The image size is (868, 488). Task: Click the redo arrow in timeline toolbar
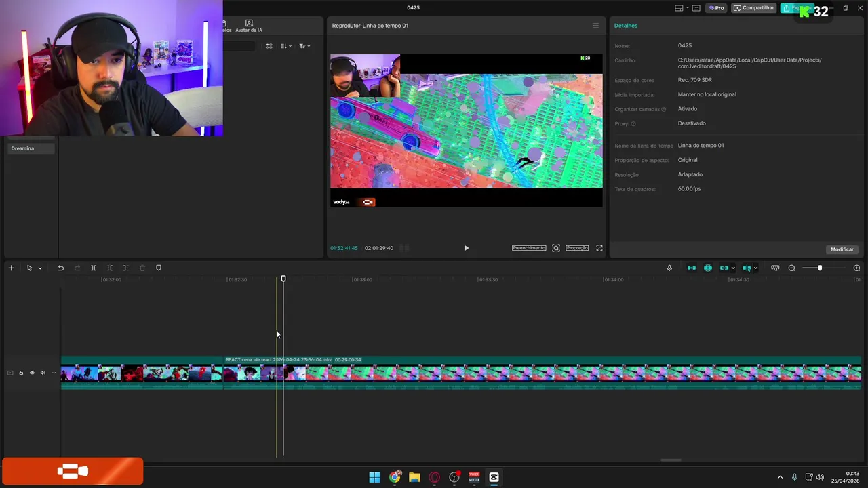pyautogui.click(x=77, y=268)
